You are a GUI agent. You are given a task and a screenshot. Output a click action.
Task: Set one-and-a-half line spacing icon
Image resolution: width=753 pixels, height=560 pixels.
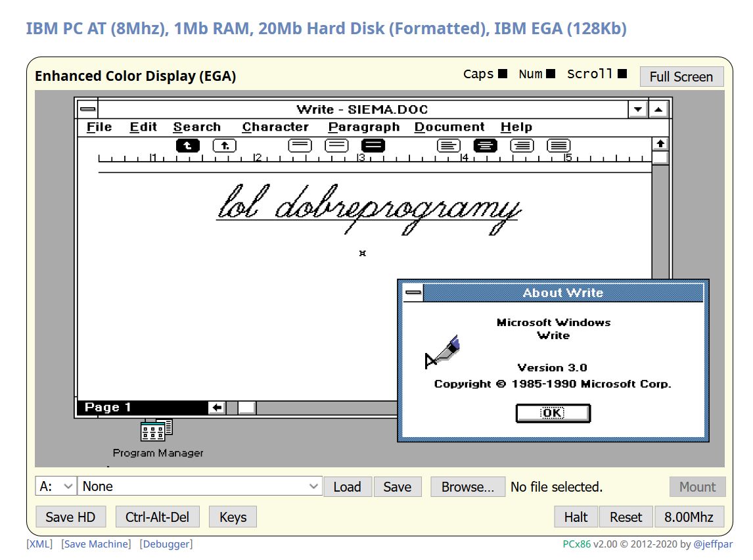coord(336,145)
